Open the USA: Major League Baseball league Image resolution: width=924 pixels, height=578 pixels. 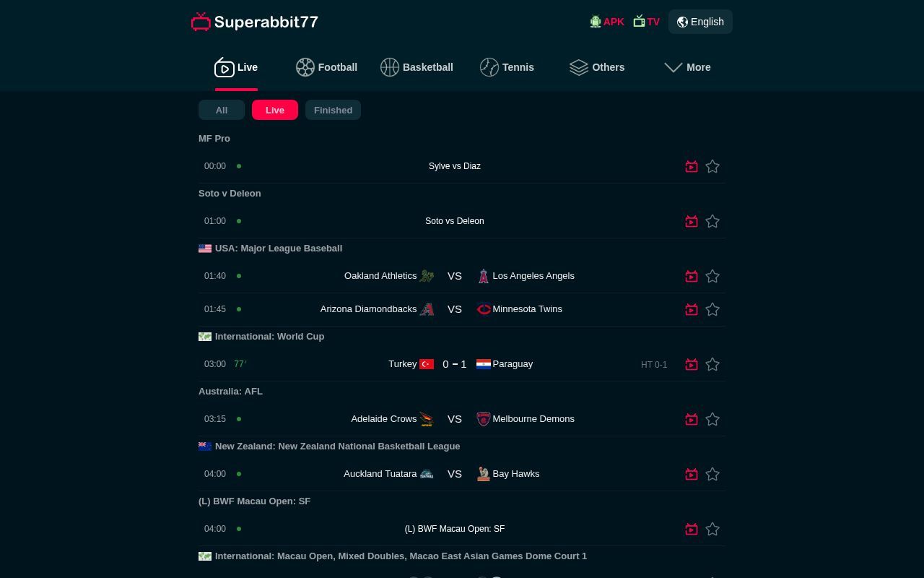coord(279,249)
